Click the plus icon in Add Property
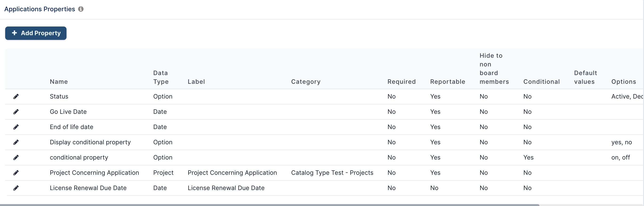 click(15, 33)
